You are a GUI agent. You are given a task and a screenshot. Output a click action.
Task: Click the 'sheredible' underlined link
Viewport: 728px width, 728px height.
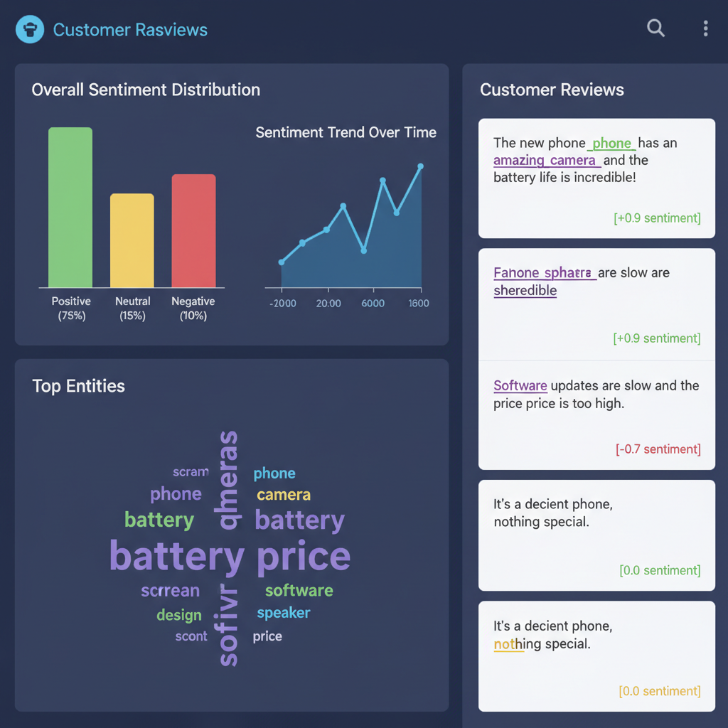(525, 291)
